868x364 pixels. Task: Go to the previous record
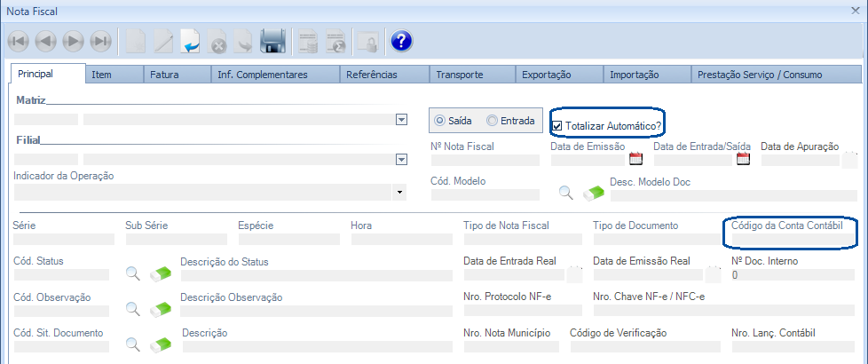click(46, 41)
